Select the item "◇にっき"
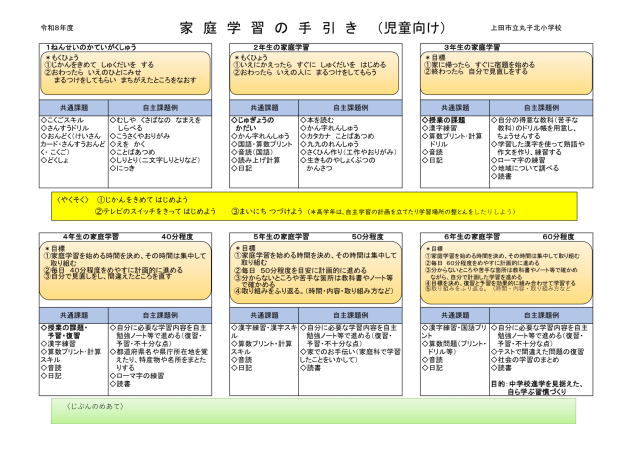Screen dimensions: 640x452 (122, 168)
